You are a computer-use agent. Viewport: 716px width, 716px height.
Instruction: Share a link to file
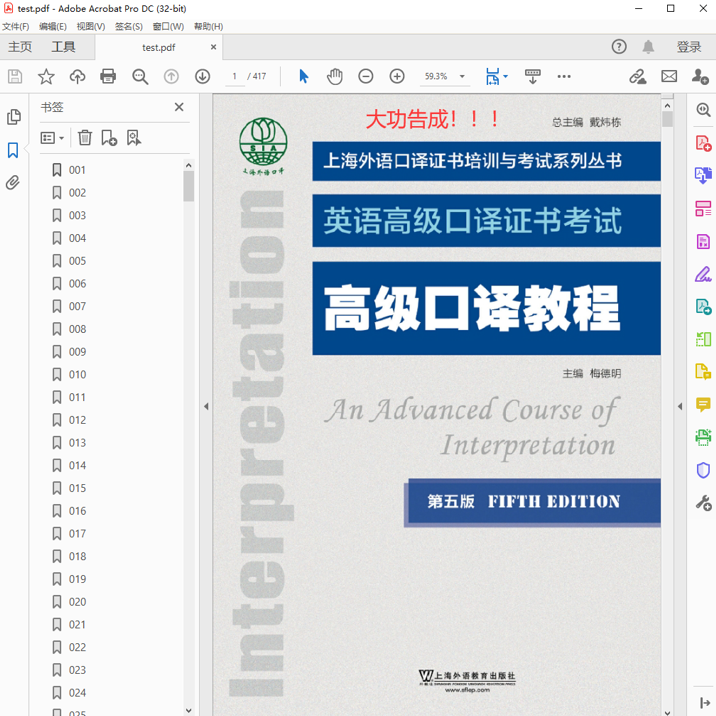coord(637,76)
